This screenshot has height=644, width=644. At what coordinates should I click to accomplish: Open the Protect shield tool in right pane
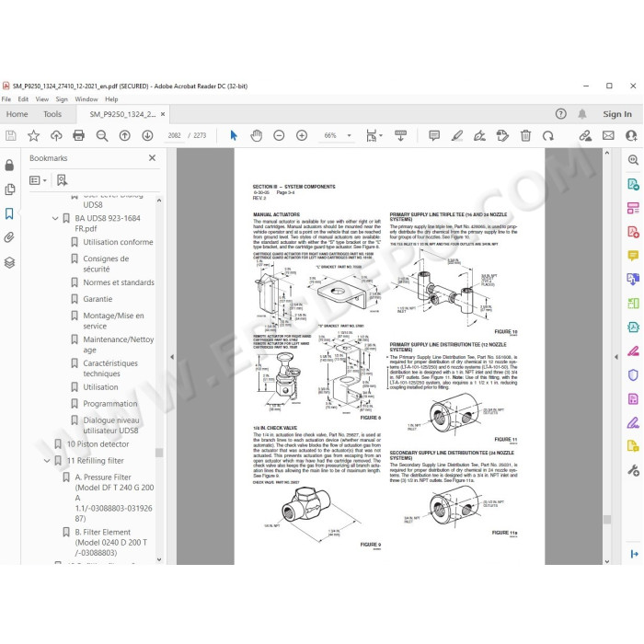[633, 375]
